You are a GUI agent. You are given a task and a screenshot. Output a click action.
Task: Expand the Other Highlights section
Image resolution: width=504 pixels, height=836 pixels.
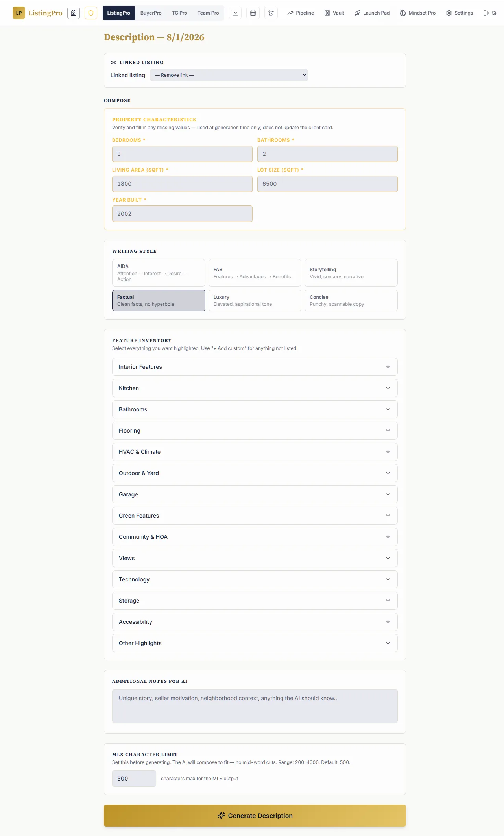coord(255,643)
